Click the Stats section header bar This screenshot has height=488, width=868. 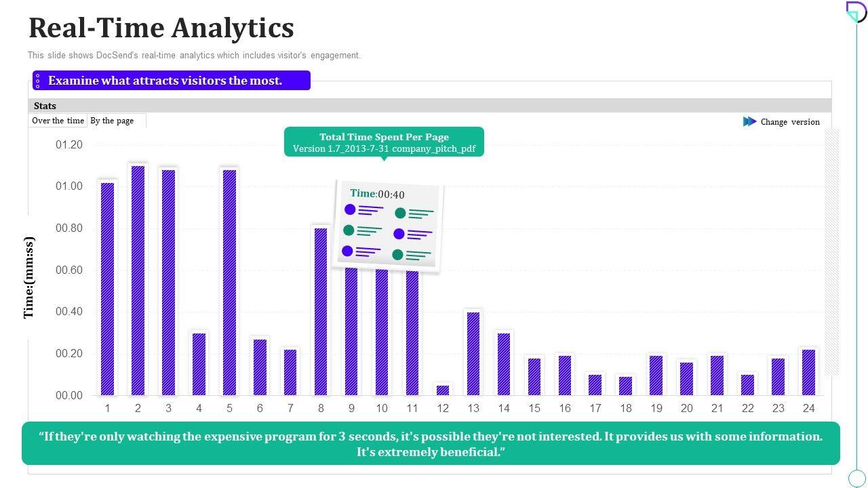point(431,106)
